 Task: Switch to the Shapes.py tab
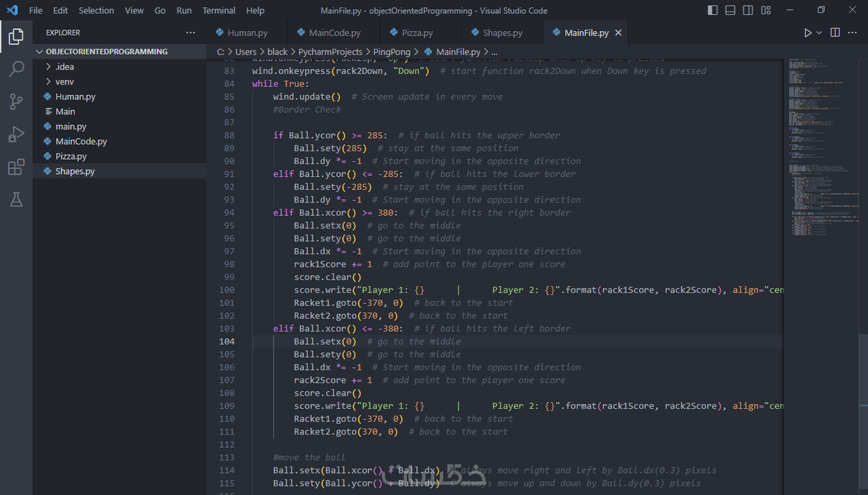tap(502, 33)
